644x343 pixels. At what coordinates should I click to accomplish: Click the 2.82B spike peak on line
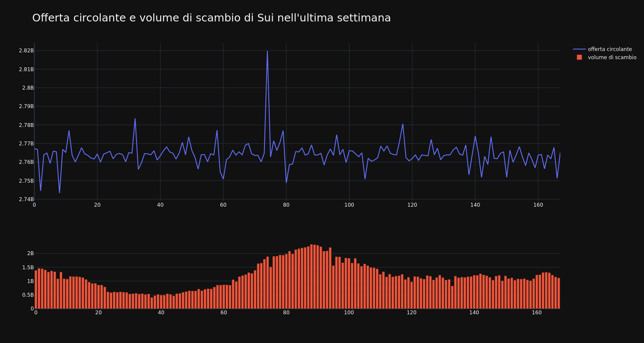(267, 51)
